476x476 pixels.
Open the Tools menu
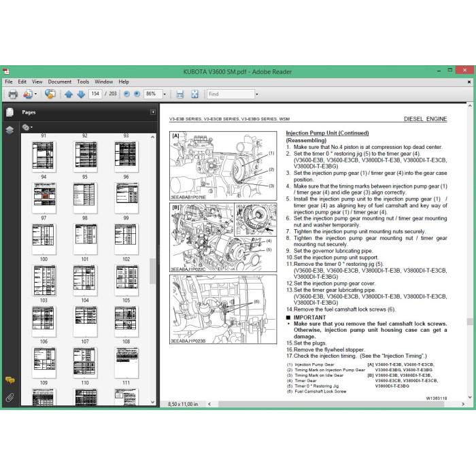click(83, 82)
